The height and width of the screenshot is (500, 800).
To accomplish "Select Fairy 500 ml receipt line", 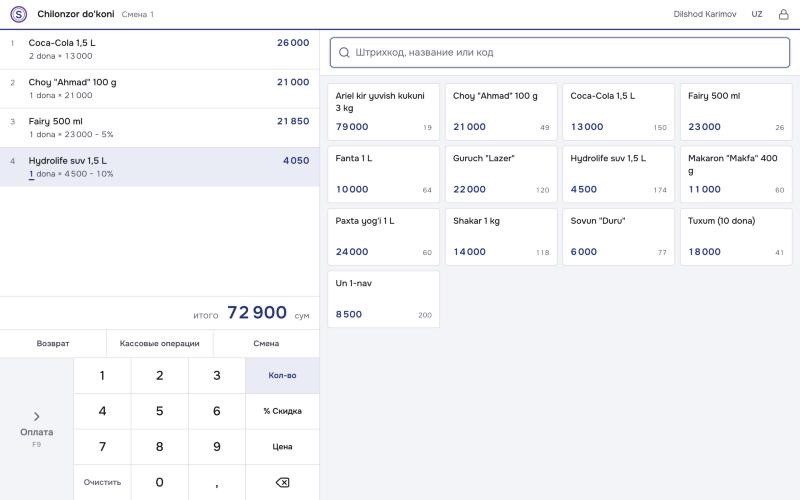I will click(160, 128).
